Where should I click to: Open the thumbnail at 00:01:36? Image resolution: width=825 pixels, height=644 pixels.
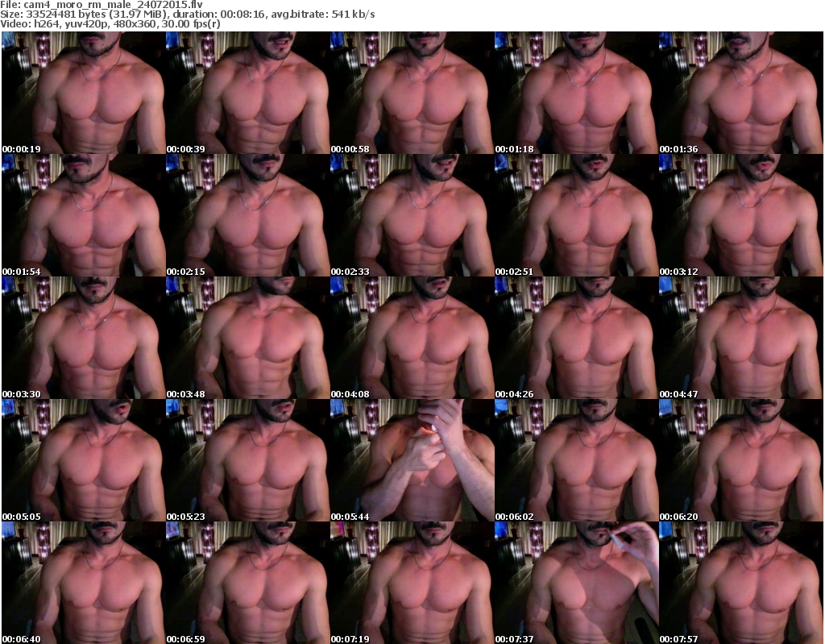click(740, 93)
